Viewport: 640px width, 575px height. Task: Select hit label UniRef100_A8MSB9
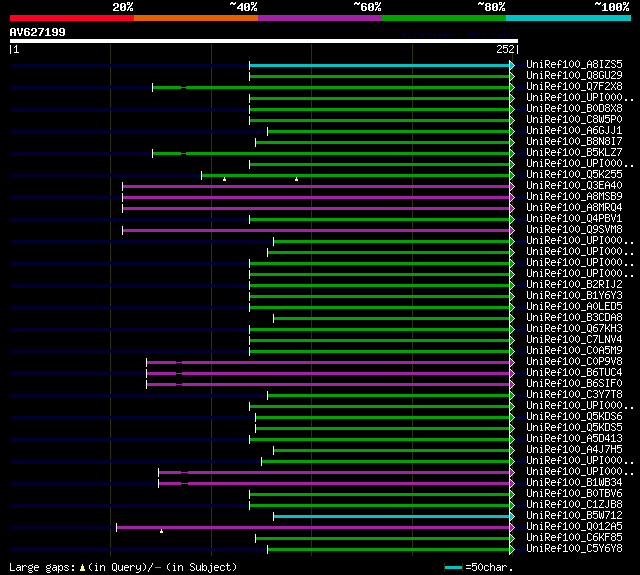pos(574,197)
